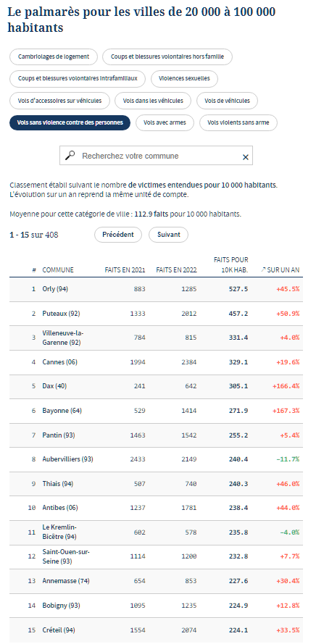Select "Vols d'accessoires sur véhicules" pill
Viewport: 324px width, 644px height.
[60, 101]
